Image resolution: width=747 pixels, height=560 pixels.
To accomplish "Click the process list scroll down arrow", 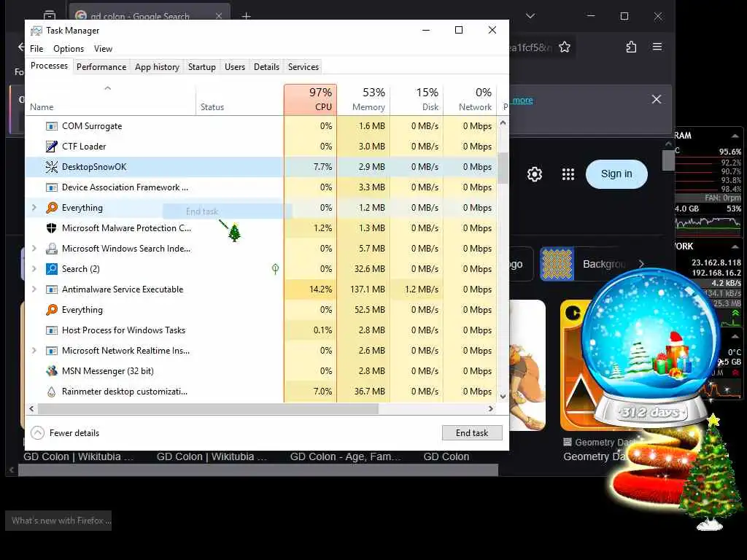I will click(x=503, y=396).
